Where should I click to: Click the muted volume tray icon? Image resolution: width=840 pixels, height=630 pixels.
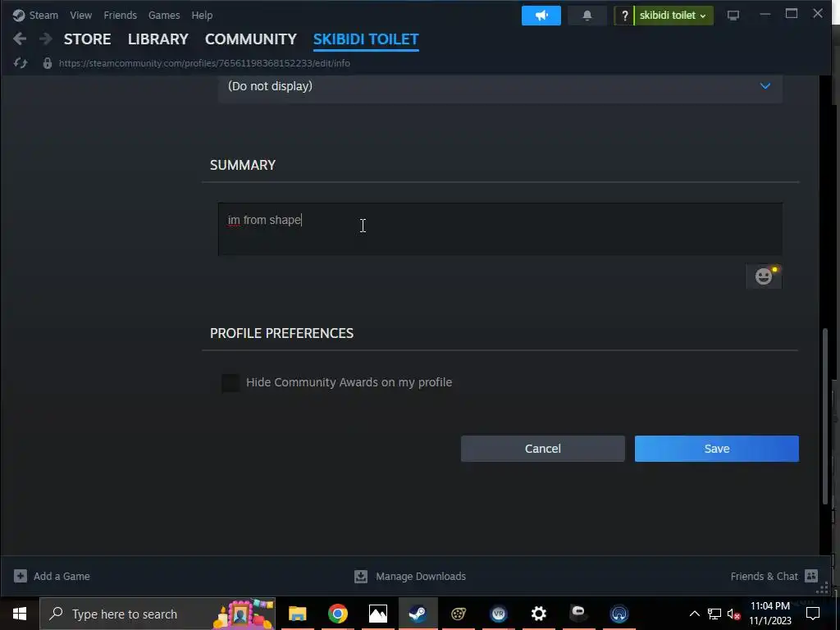734,614
